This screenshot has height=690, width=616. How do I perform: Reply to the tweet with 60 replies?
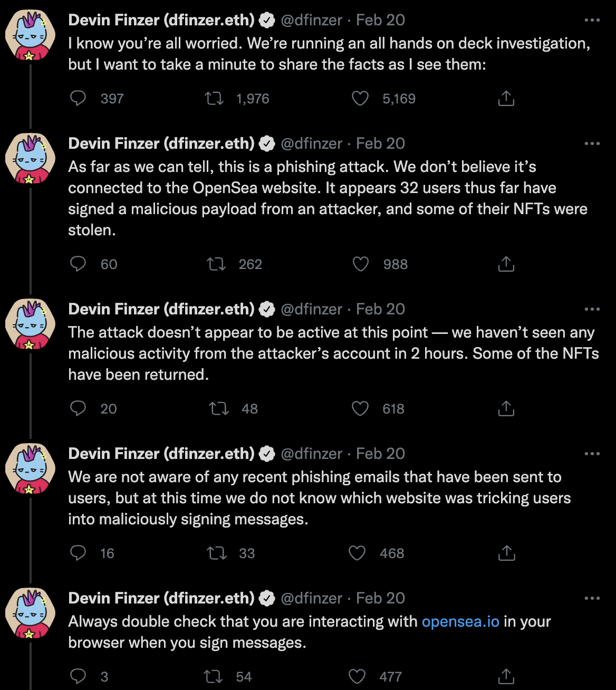(78, 264)
